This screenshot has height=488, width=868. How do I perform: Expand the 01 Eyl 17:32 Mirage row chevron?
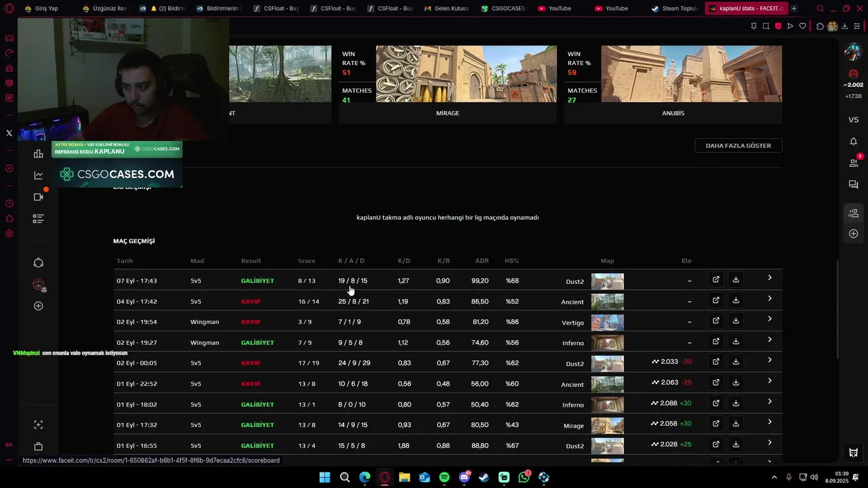[x=770, y=422]
